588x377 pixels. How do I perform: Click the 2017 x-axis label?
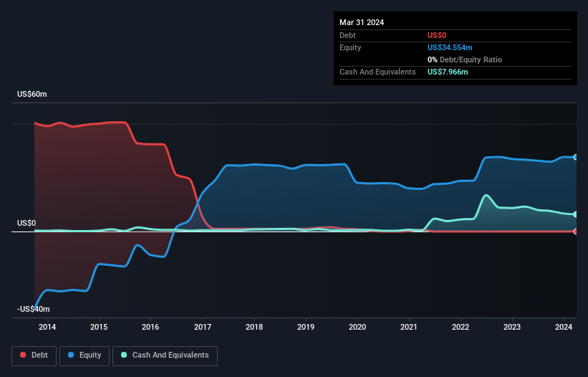[203, 327]
